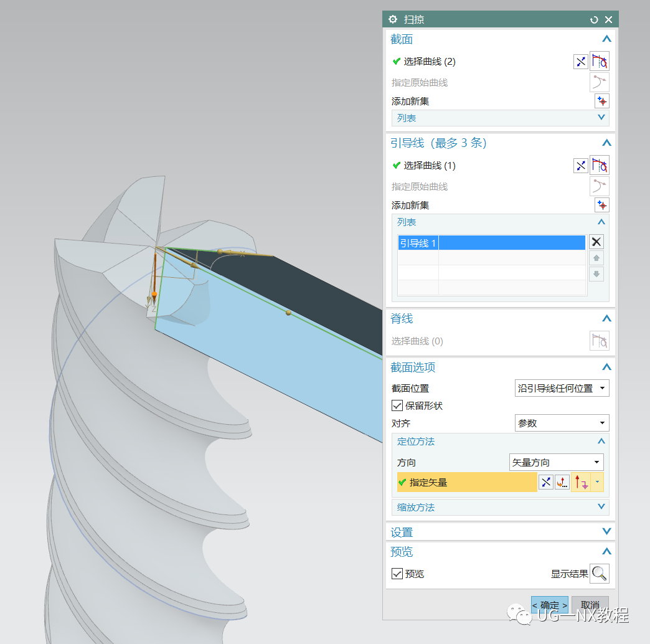650x644 pixels.
Task: Click the 指定原始曲线 icon in 引导线
Action: (x=600, y=186)
